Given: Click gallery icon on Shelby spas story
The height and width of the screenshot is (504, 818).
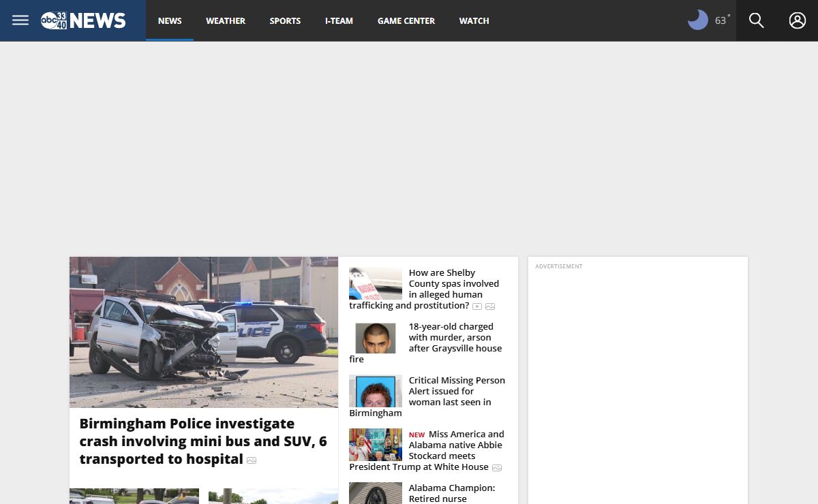Looking at the screenshot, I should coord(490,306).
